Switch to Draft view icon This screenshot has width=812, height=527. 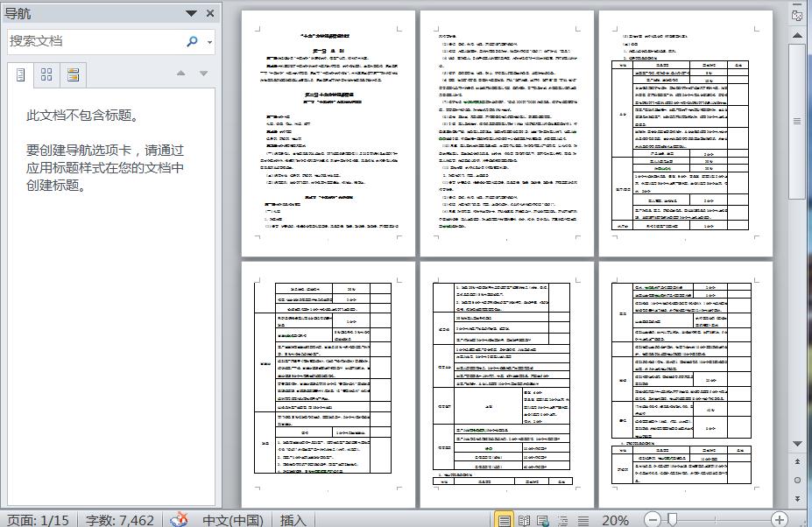point(583,520)
